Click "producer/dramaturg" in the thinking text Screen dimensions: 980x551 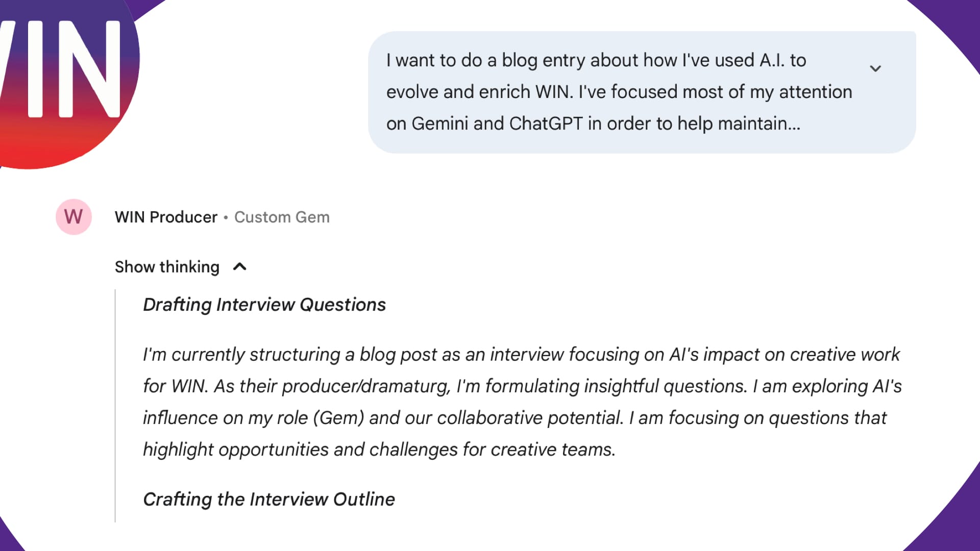click(x=366, y=386)
